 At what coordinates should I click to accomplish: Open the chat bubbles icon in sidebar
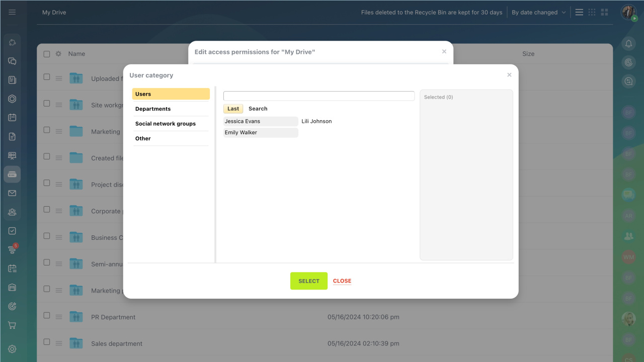[x=12, y=61]
